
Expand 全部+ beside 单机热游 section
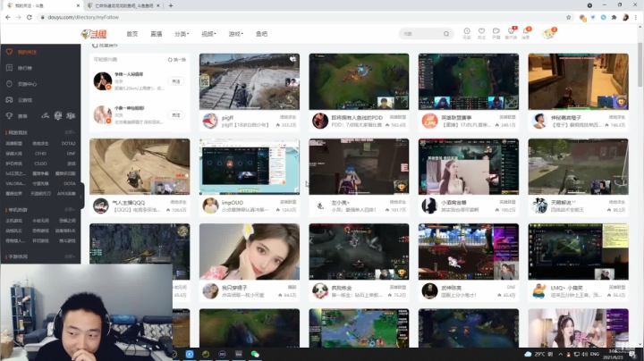click(x=70, y=210)
